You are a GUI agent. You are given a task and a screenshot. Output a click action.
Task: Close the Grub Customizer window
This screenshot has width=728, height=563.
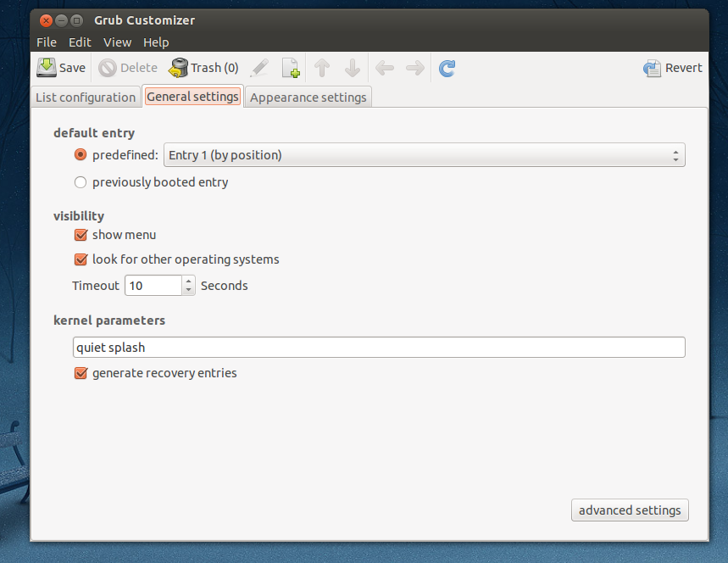(x=46, y=20)
